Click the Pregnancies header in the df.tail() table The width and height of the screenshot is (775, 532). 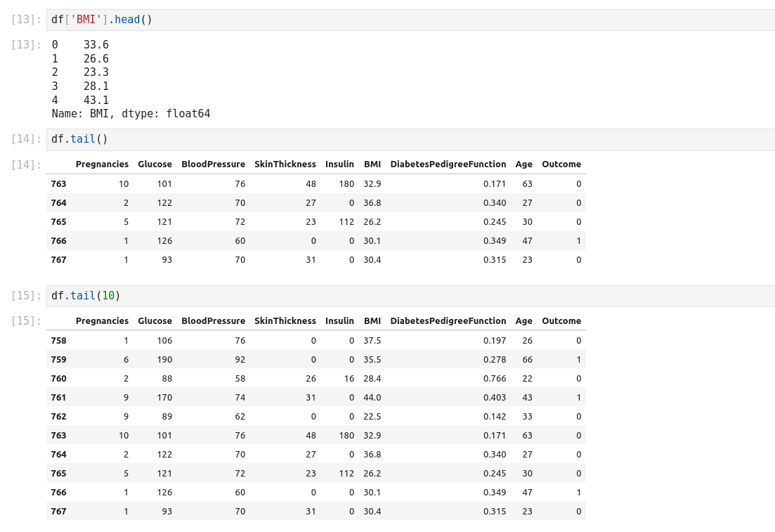point(102,164)
